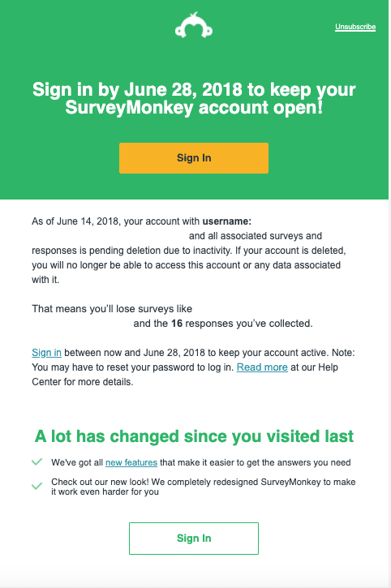Click the outlined green Sign In button
391x588 pixels.
(194, 539)
